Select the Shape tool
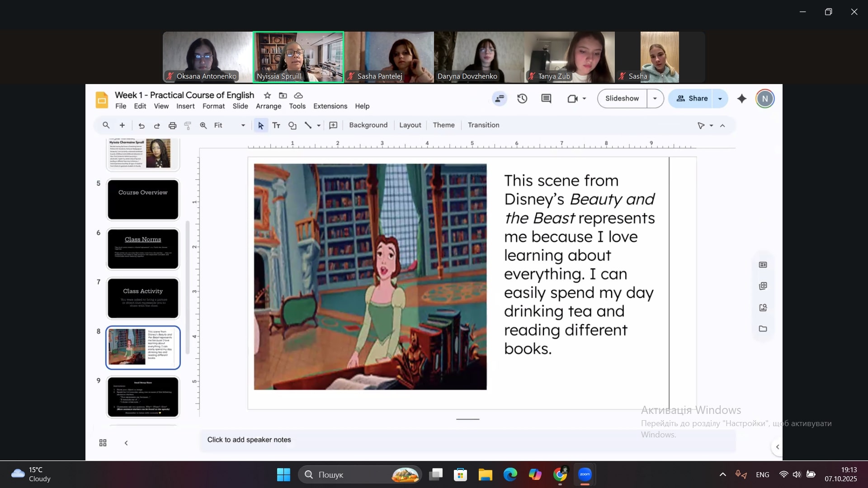This screenshot has height=488, width=868. click(x=292, y=126)
